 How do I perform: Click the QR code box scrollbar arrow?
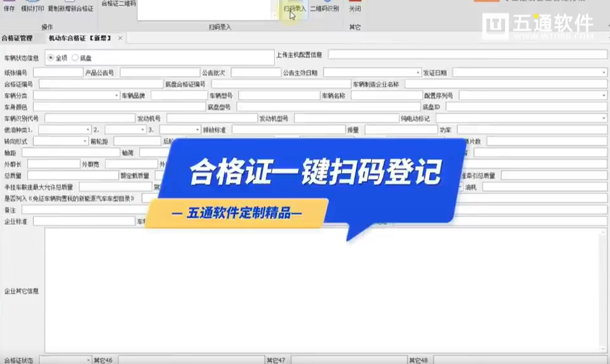pos(274,15)
